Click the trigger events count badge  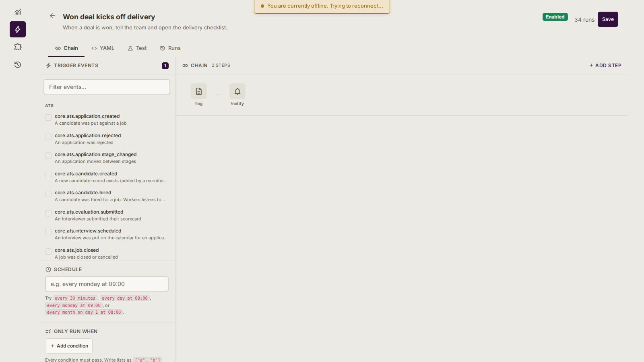[x=165, y=66]
